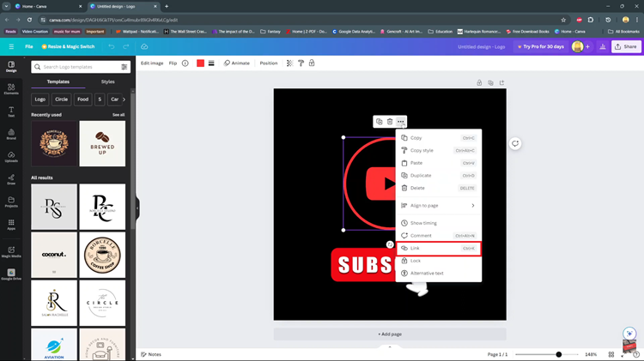Switch to the Templates tab
644x361 pixels.
pyautogui.click(x=58, y=81)
